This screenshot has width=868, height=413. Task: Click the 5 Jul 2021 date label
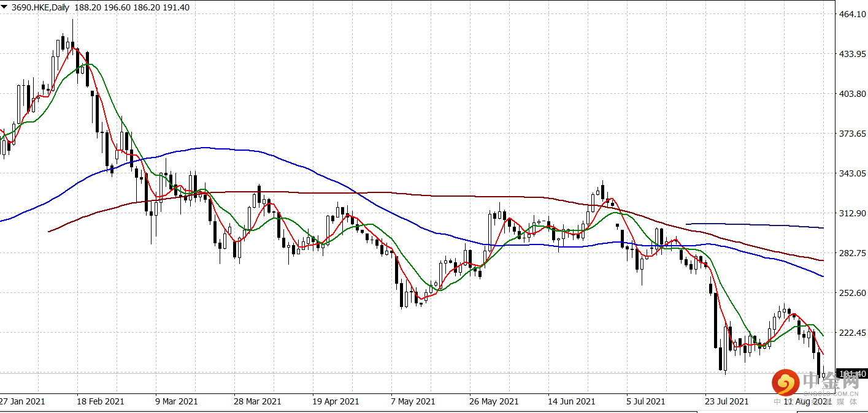click(646, 401)
